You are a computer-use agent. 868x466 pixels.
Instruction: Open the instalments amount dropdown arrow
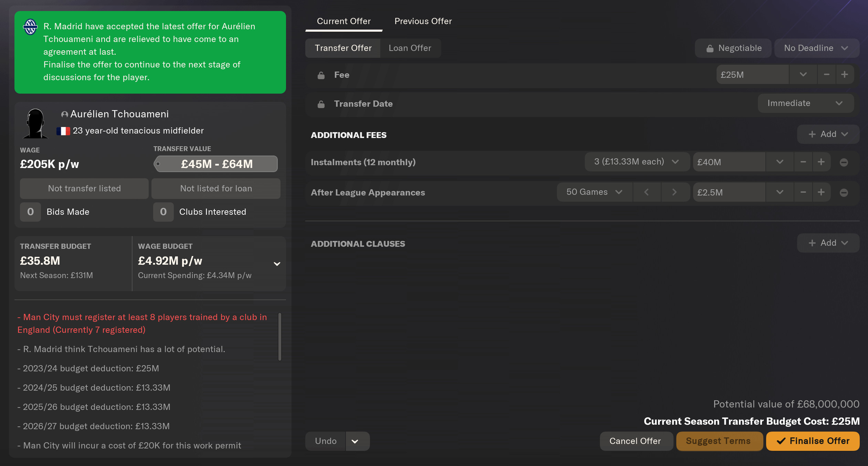(x=780, y=162)
